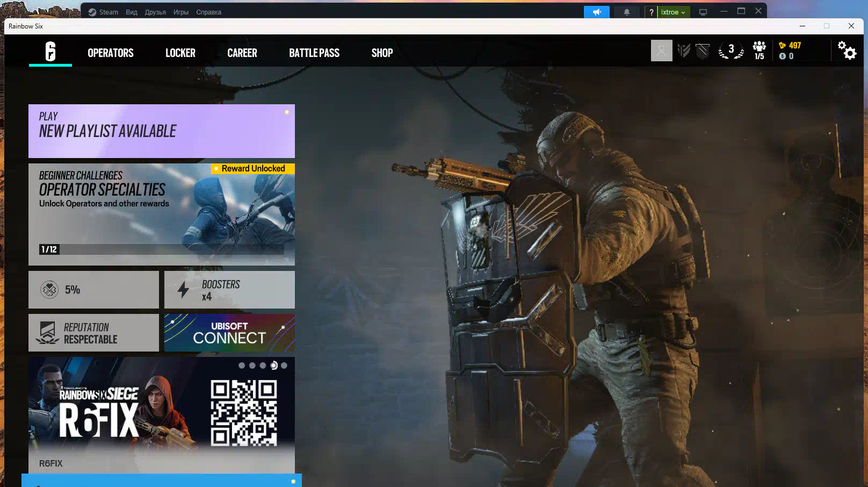
Task: Click the Steam help question mark
Action: [x=651, y=12]
